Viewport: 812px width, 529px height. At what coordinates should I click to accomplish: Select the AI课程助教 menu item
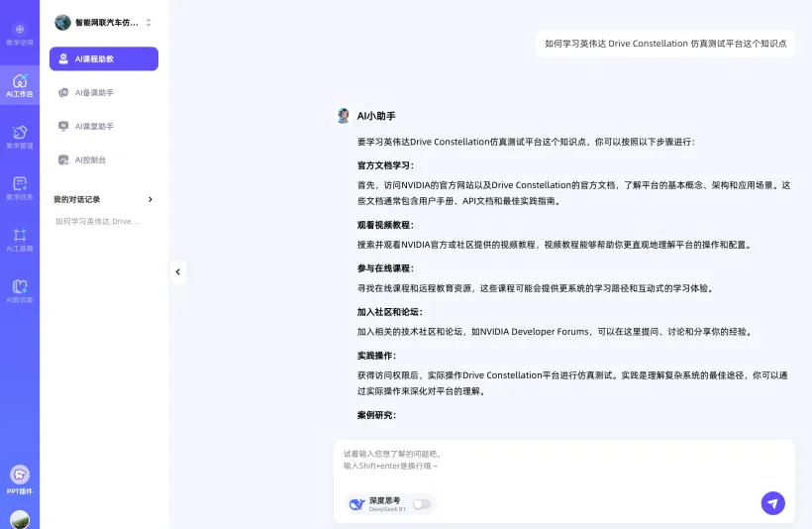point(104,59)
